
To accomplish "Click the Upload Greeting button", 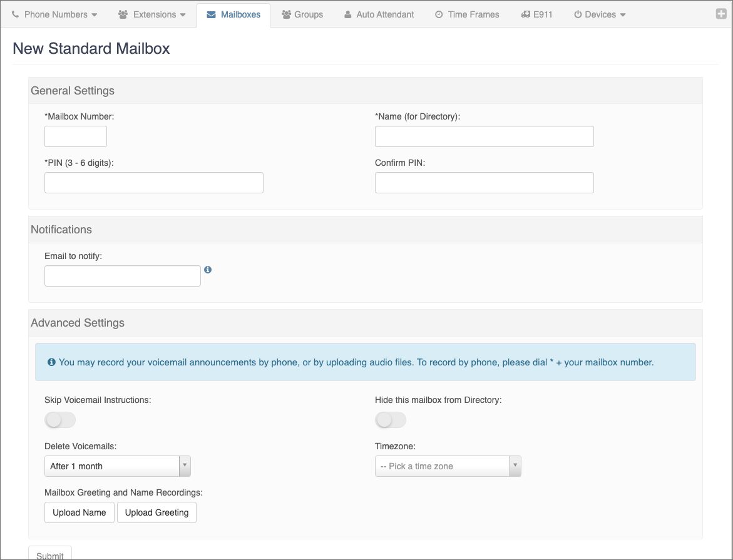I will [156, 512].
